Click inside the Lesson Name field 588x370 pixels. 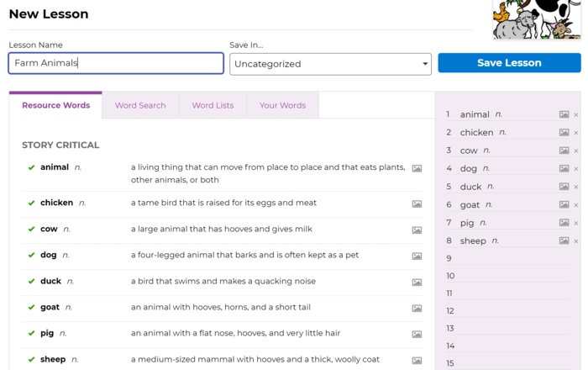click(x=116, y=63)
